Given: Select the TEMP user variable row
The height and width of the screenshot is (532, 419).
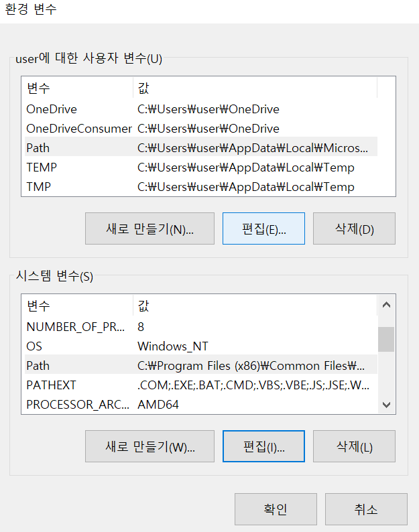Looking at the screenshot, I should tap(201, 168).
